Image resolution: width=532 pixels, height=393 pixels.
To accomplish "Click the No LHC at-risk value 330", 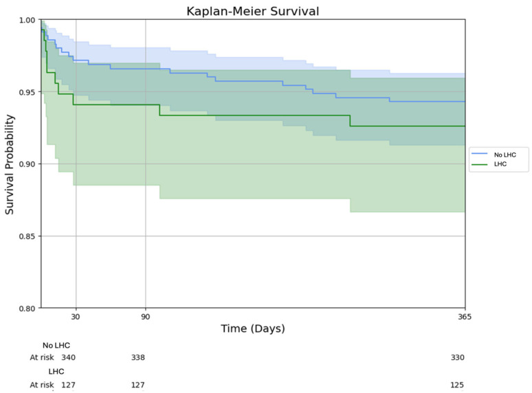I will (x=457, y=357).
